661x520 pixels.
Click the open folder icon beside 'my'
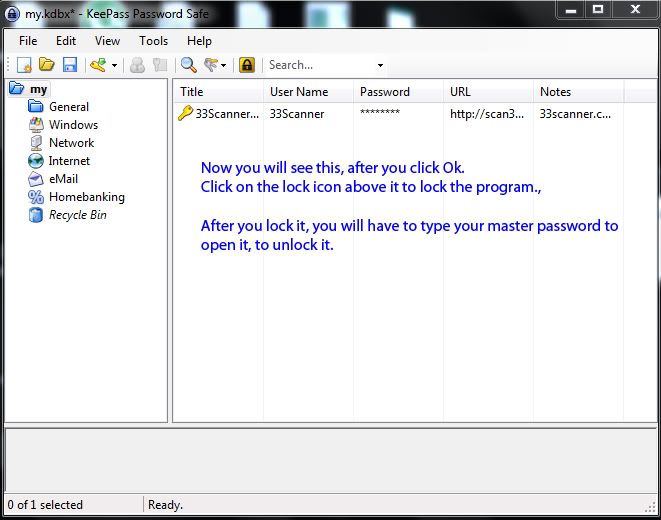[x=16, y=88]
